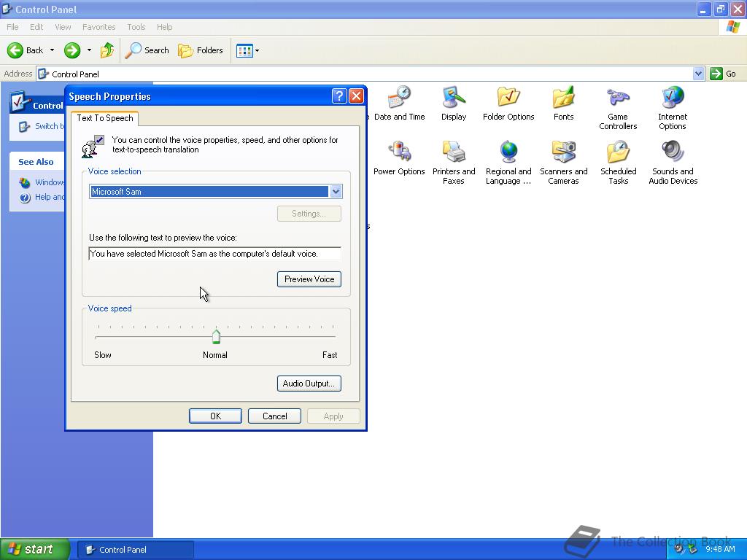The height and width of the screenshot is (560, 747).
Task: Click the Slow label under the slider
Action: tap(103, 355)
